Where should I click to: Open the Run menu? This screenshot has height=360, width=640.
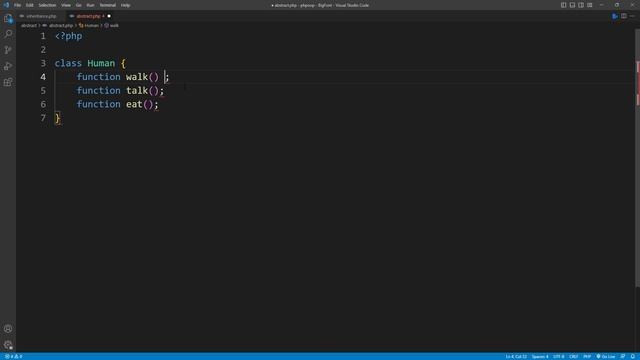(90, 5)
